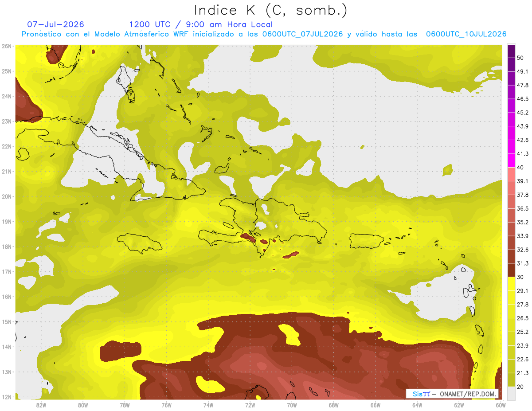Screen dimensions: 532x411
Task: Click the longitude label '76W'
Action: [167, 405]
